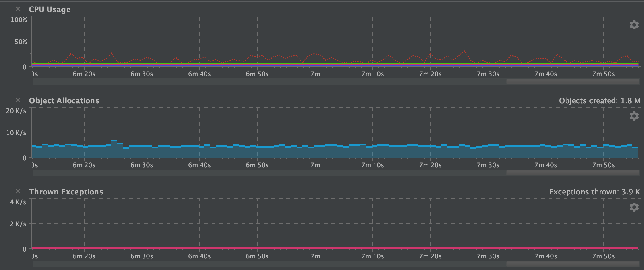Click the 'Objects created: 1.8 M' label
Viewport: 644px width, 270px height.
(x=600, y=101)
